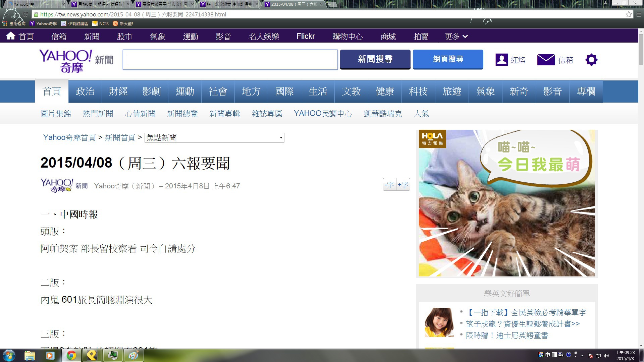Screen dimensions: 644x362
Task: Bookmark page with star icon
Action: pyautogui.click(x=629, y=14)
